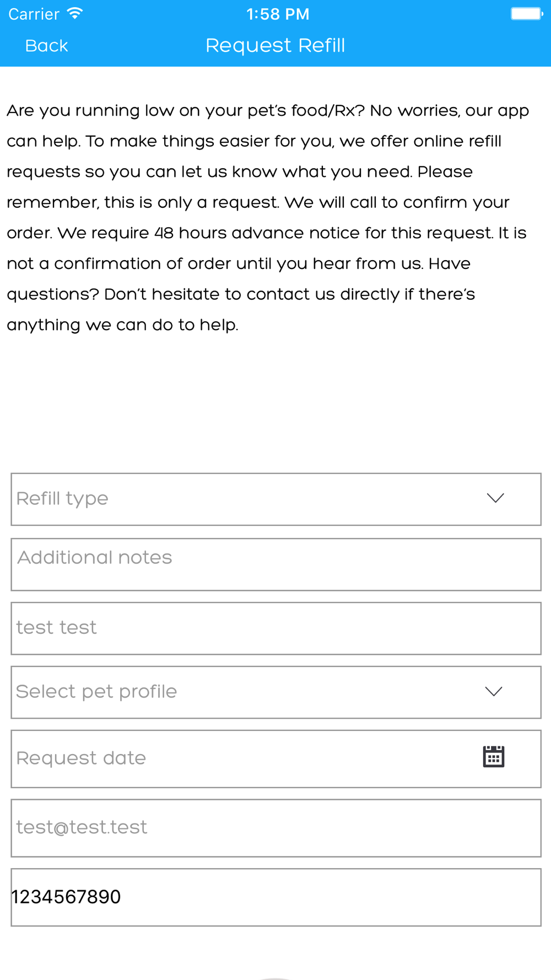Screen dimensions: 551x980
Task: Select the name field containing test test
Action: [x=276, y=628]
